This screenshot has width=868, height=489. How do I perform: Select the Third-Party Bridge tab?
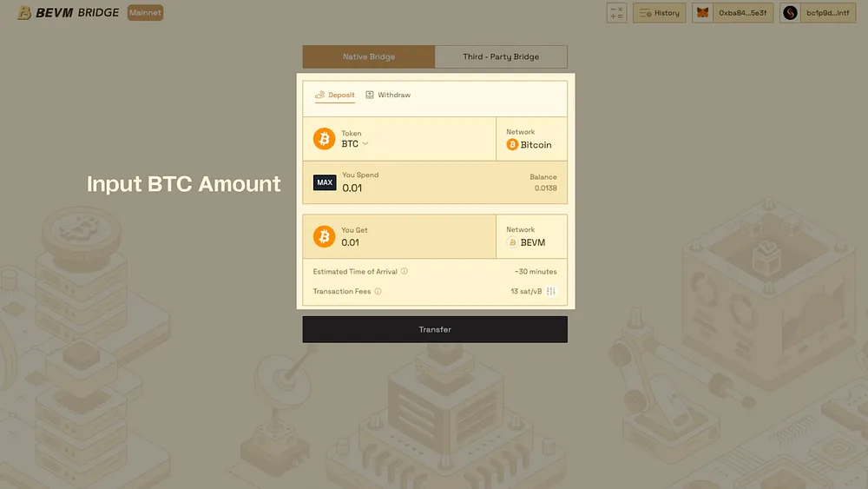click(501, 56)
